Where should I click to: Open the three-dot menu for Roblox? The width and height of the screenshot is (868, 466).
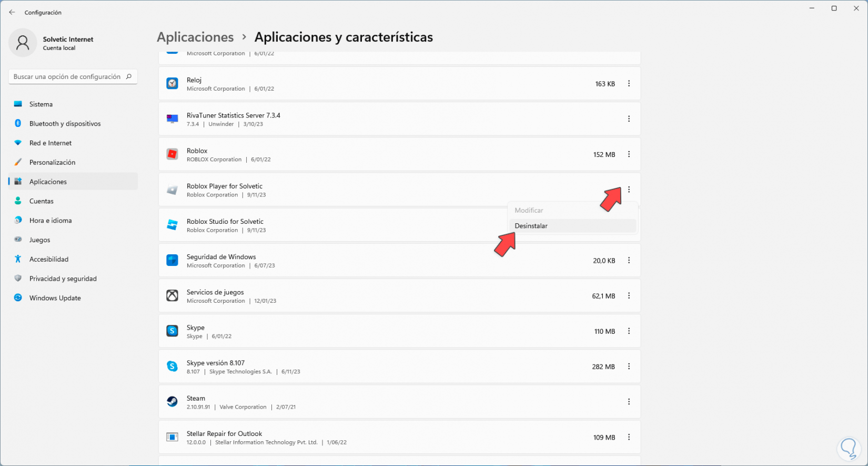tap(629, 154)
